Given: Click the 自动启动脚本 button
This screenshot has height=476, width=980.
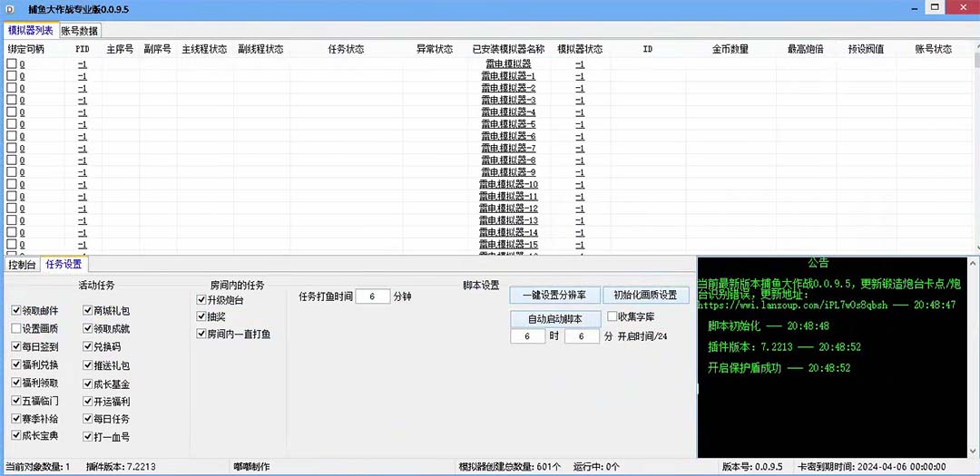Looking at the screenshot, I should [x=553, y=318].
